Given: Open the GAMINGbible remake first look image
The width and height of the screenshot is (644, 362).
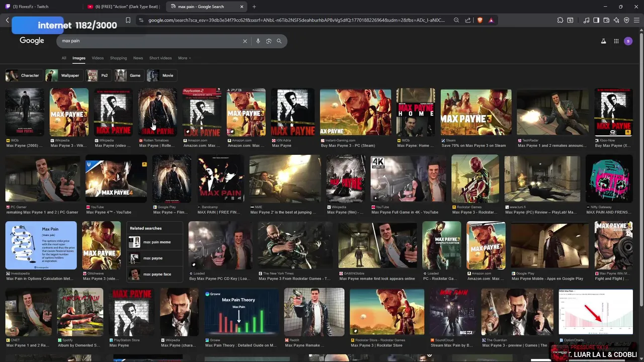Looking at the screenshot, I should click(378, 245).
